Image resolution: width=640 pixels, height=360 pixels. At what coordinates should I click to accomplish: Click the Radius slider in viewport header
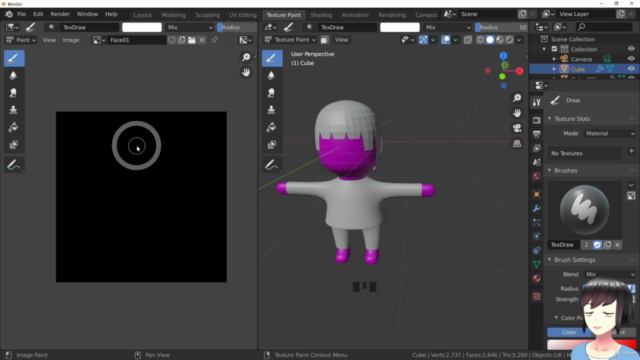pyautogui.click(x=502, y=27)
